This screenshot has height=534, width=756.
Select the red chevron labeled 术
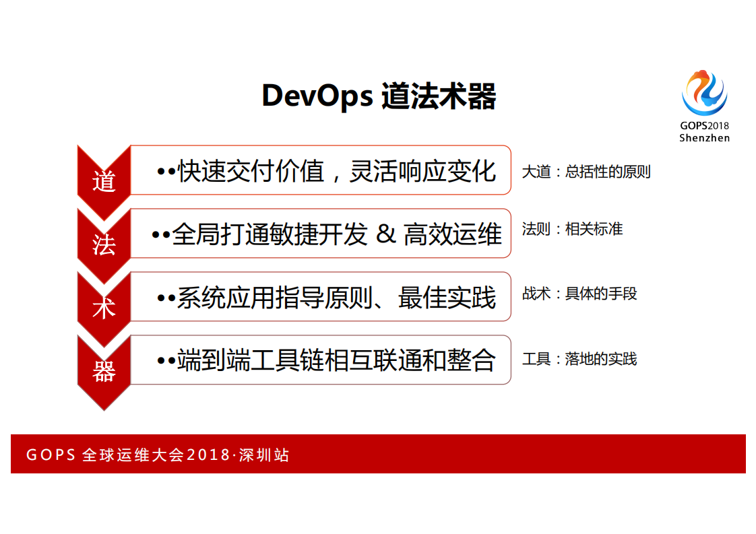[x=104, y=303]
